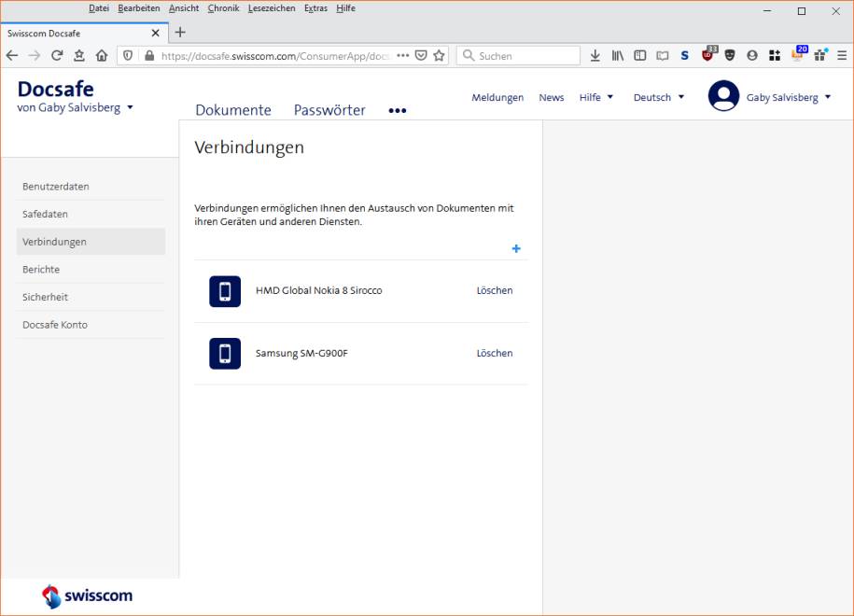This screenshot has width=854, height=616.
Task: Open the News link
Action: (x=552, y=97)
